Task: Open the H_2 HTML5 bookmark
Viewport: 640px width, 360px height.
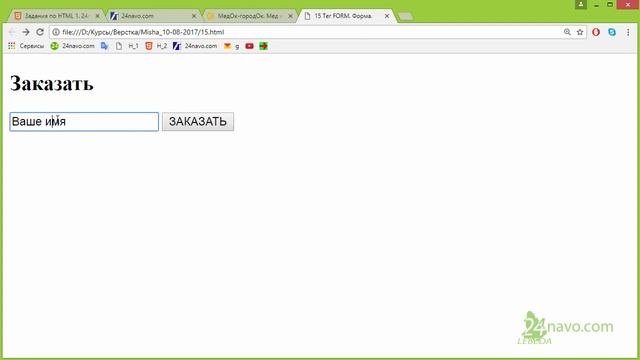Action: coord(156,46)
